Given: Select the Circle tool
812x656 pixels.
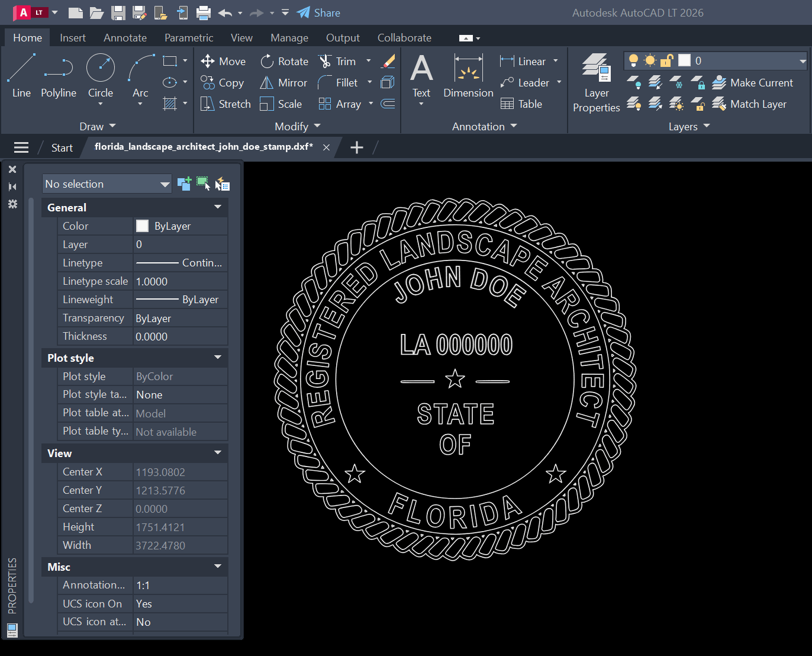Looking at the screenshot, I should coord(101,76).
